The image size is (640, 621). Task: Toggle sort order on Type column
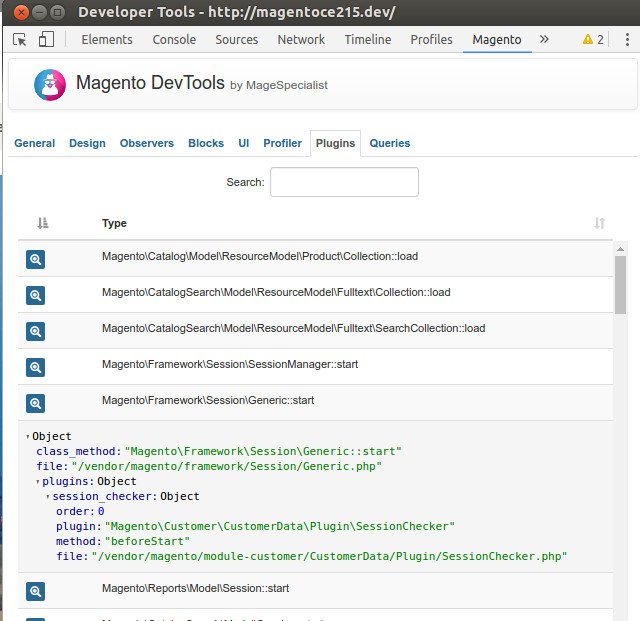(599, 223)
